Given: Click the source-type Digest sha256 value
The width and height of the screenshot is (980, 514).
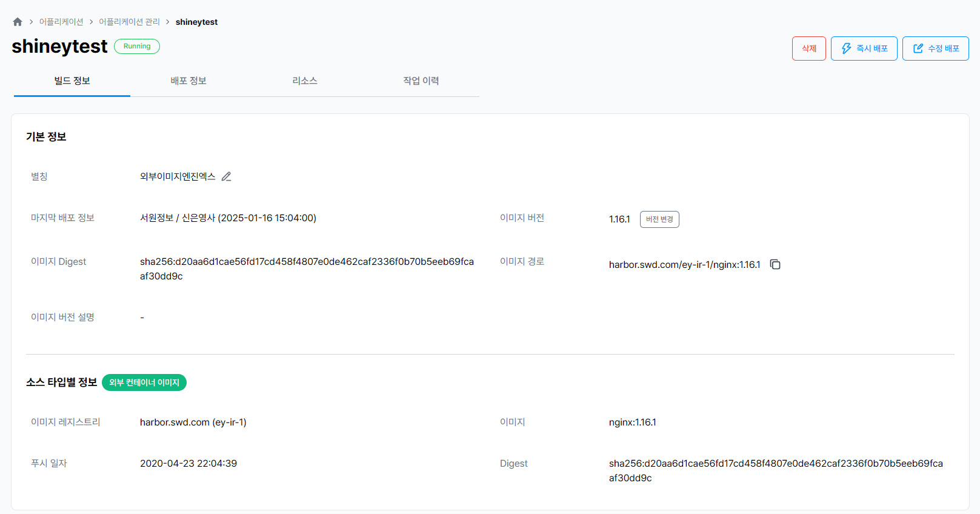Looking at the screenshot, I should [x=776, y=471].
